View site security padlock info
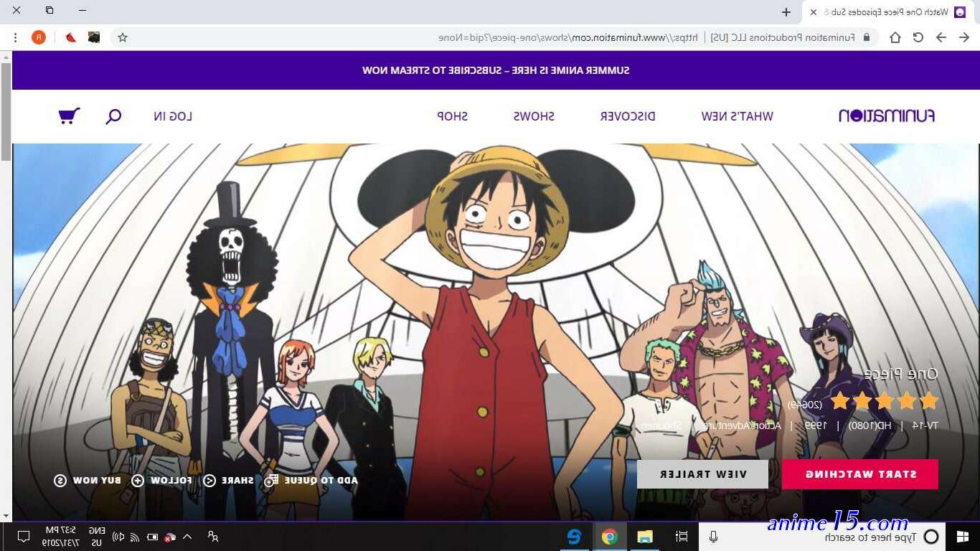The height and width of the screenshot is (551, 980). 866,37
